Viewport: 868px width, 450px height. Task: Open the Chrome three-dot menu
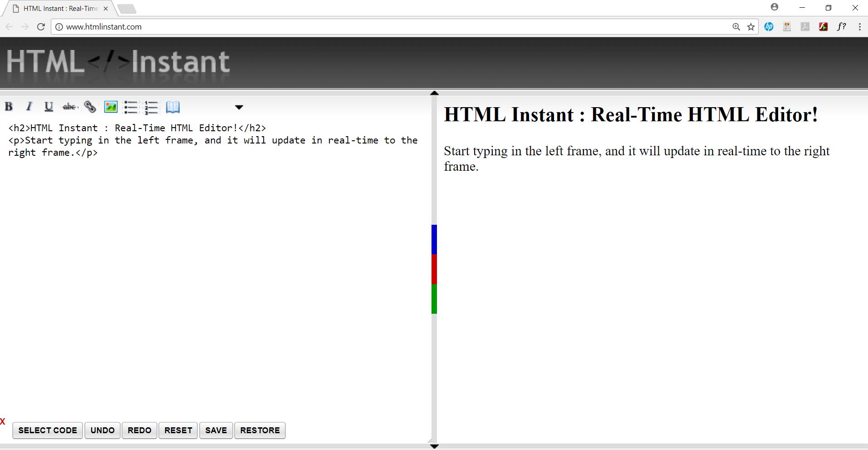tap(859, 27)
